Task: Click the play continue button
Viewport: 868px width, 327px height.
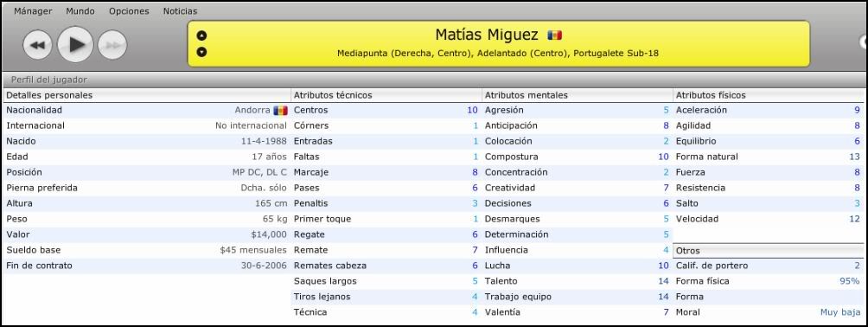Action: point(75,44)
